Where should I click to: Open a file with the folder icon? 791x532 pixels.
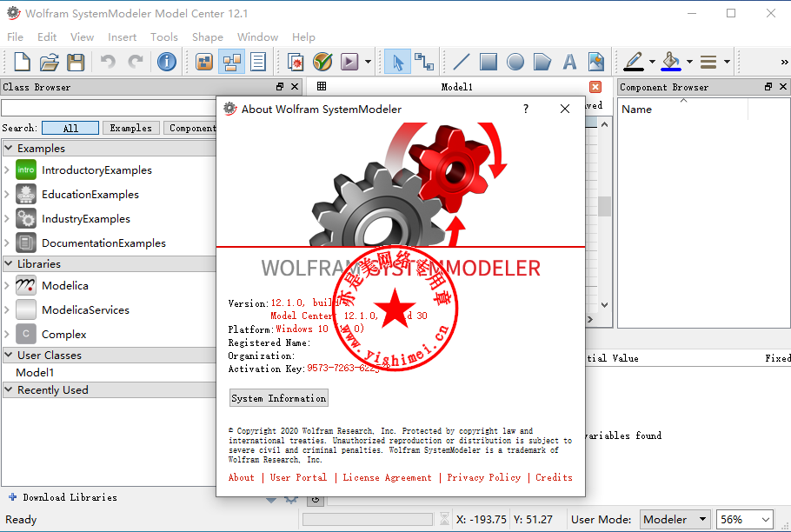pyautogui.click(x=49, y=62)
